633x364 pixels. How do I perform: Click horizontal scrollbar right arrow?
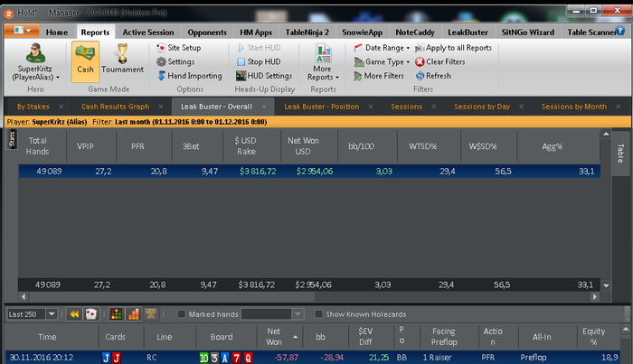595,296
